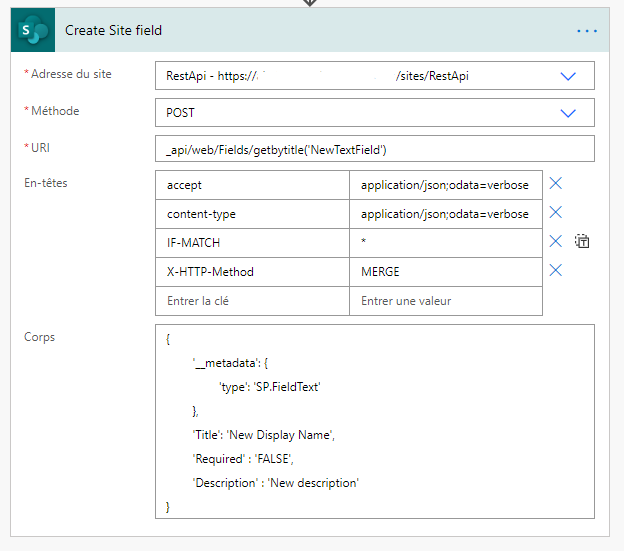Edit the X-HTTP-Method key field
This screenshot has width=624, height=551.
[252, 272]
